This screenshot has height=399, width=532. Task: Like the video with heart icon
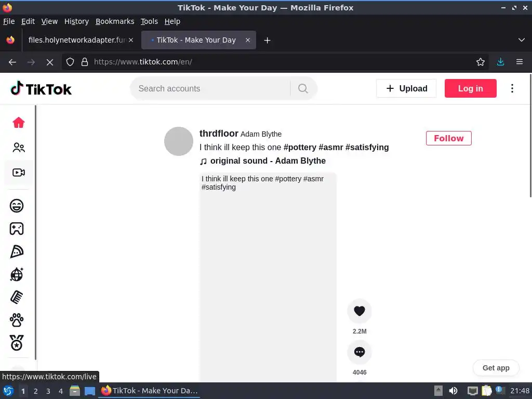tap(360, 311)
